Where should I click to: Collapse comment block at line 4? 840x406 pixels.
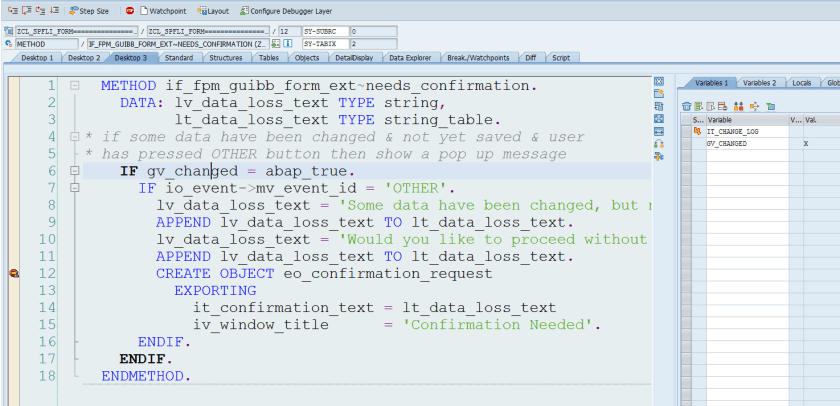click(75, 137)
